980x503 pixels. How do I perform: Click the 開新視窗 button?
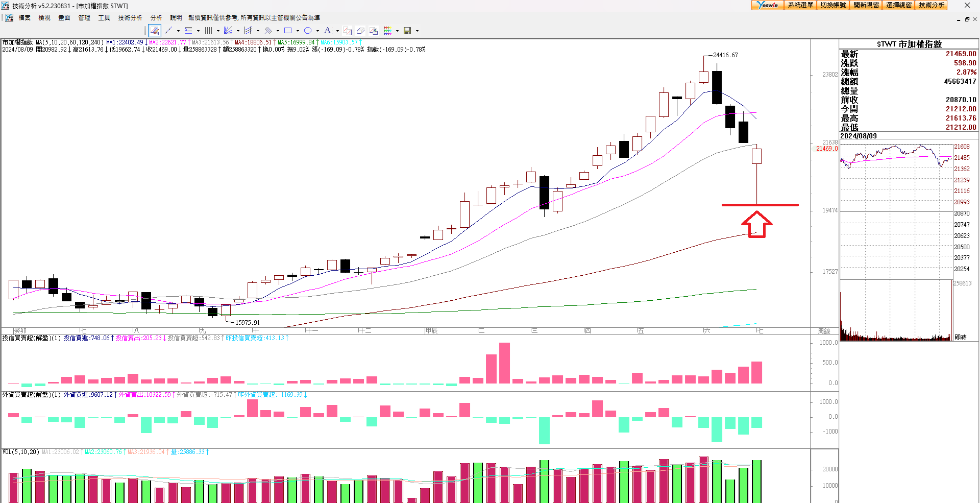tap(866, 5)
